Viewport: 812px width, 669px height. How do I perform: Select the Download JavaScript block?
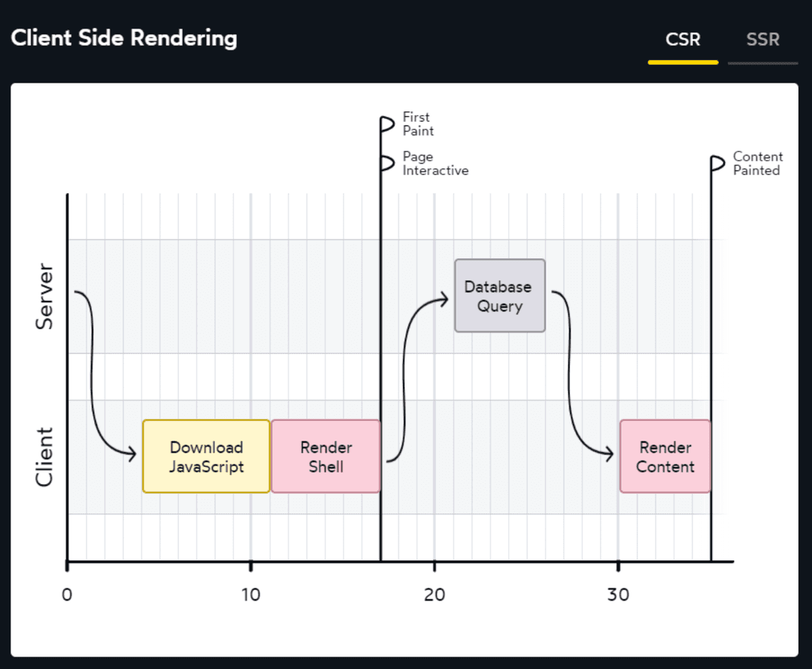coord(206,456)
